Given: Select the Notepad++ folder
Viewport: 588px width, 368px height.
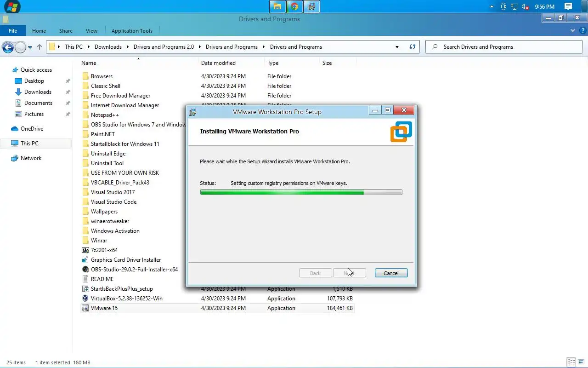Looking at the screenshot, I should 105,115.
